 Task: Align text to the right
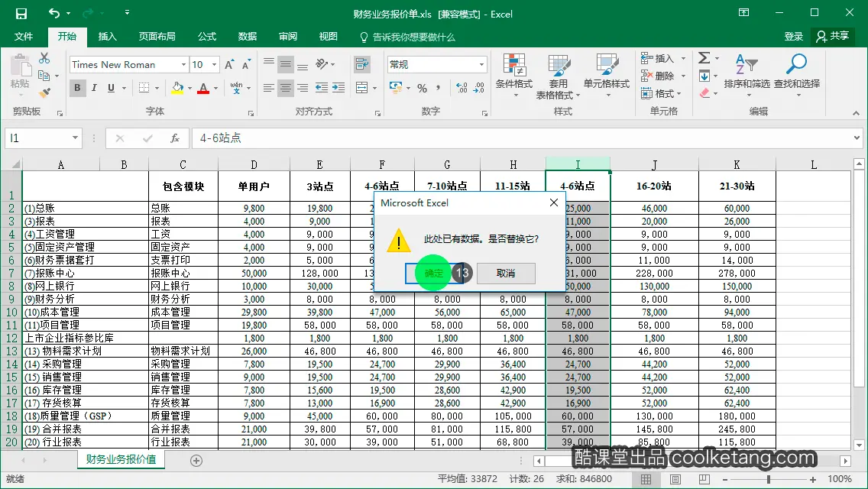(303, 88)
